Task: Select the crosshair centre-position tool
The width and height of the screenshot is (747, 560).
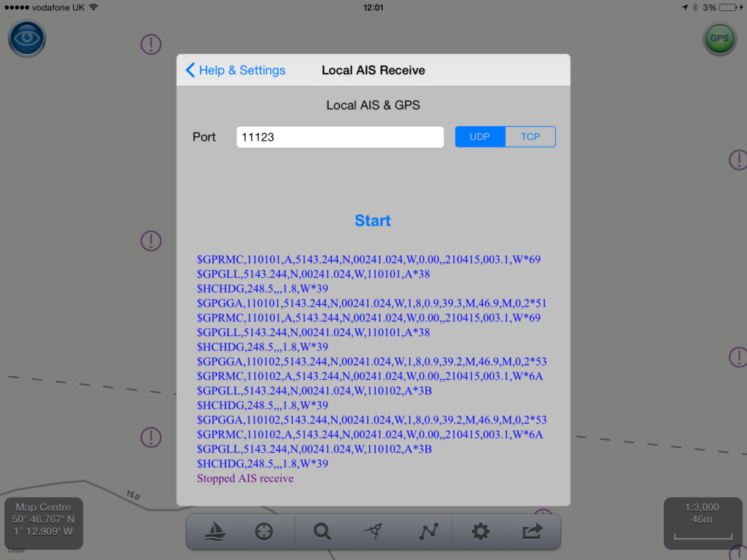Action: (x=264, y=532)
